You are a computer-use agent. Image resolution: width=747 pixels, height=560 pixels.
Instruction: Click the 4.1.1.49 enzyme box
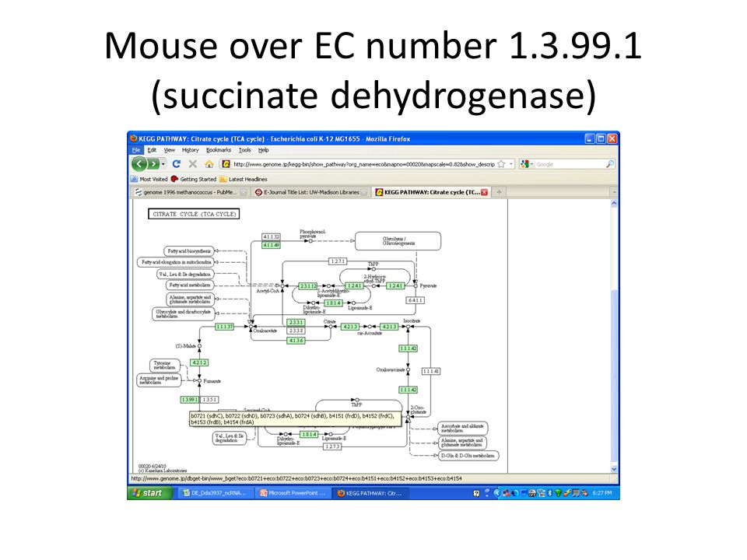coord(271,245)
